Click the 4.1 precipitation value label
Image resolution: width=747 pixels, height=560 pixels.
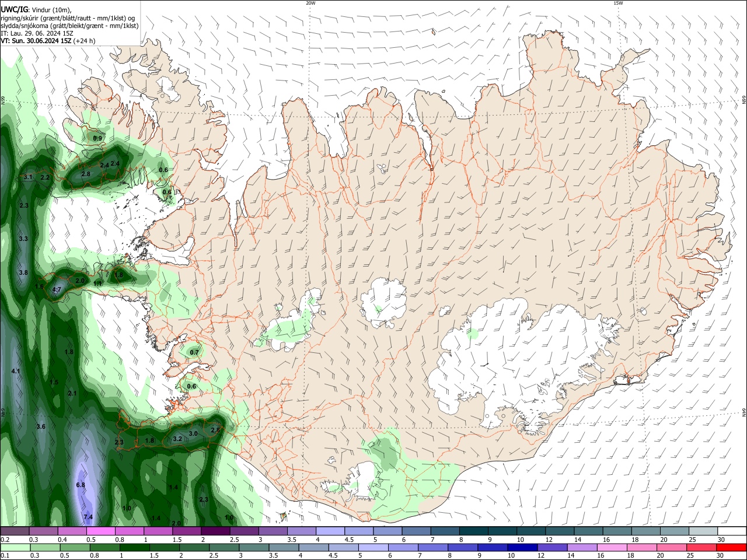pos(16,371)
